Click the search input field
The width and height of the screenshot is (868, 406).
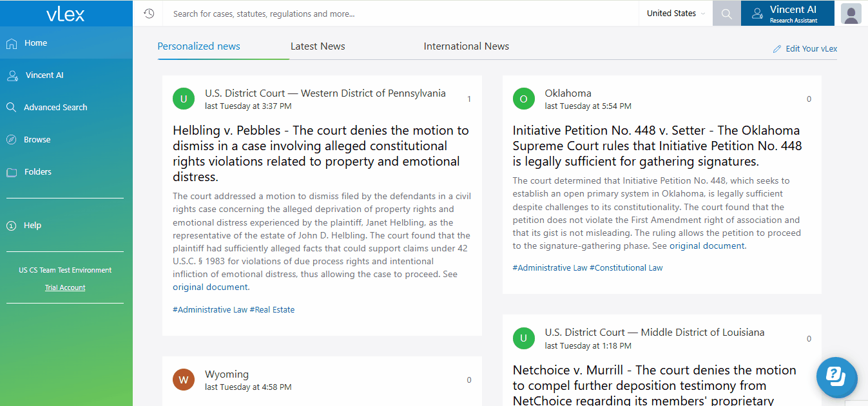(x=400, y=14)
